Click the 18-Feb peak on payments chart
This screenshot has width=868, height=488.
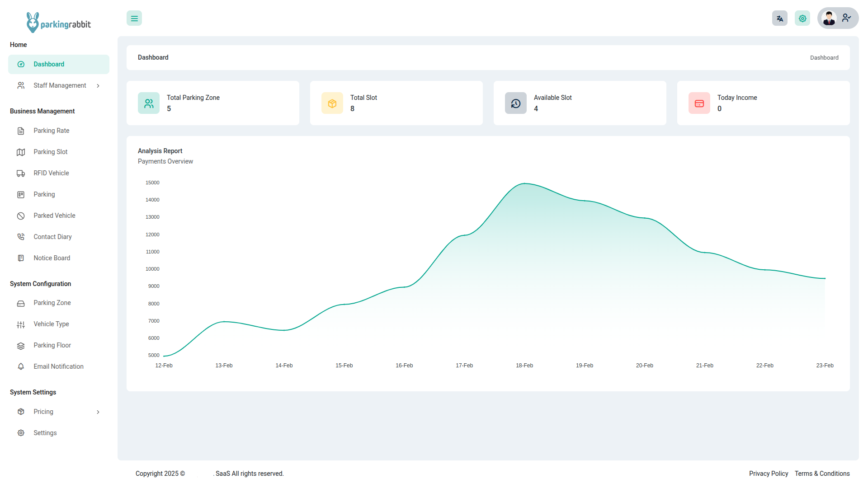point(524,183)
